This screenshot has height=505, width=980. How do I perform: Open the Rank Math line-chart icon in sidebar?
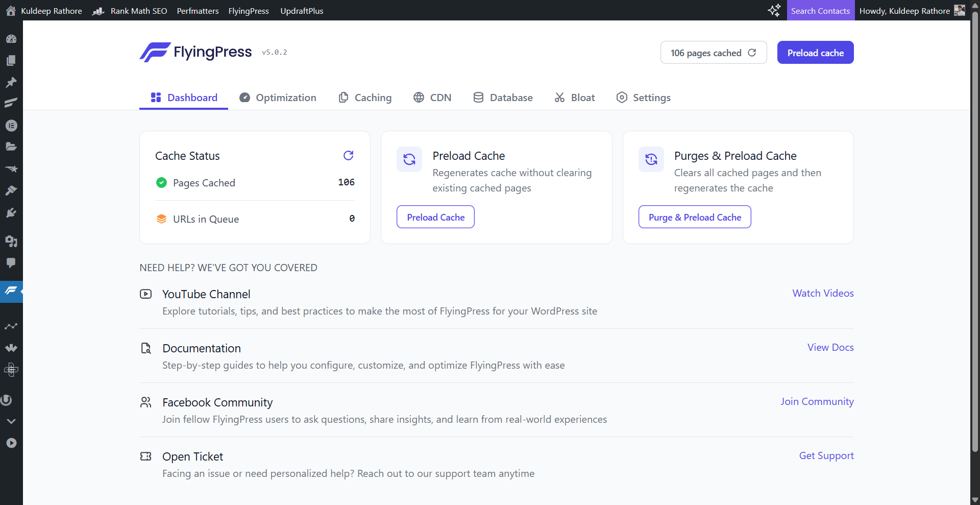(11, 326)
